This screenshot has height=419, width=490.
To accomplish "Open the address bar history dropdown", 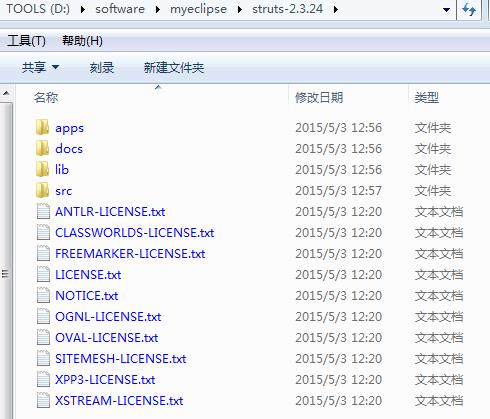I will tap(446, 10).
